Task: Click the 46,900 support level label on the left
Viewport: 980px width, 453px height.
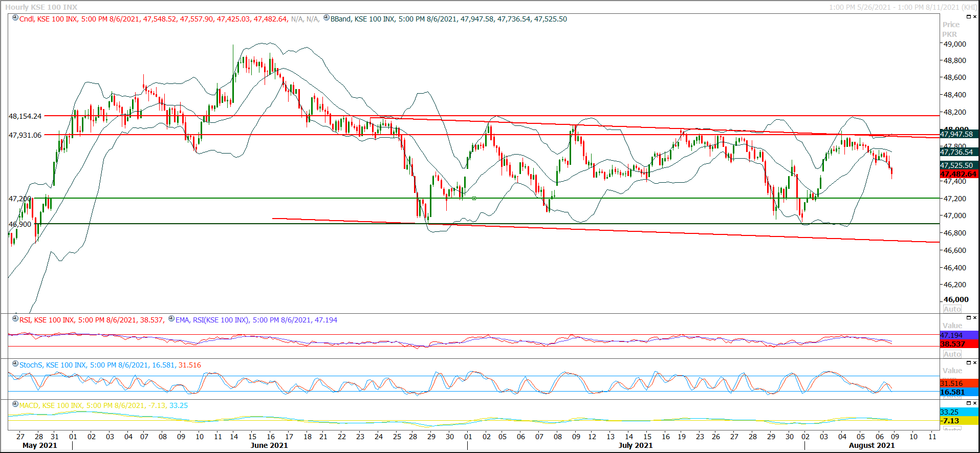Action: (x=19, y=224)
